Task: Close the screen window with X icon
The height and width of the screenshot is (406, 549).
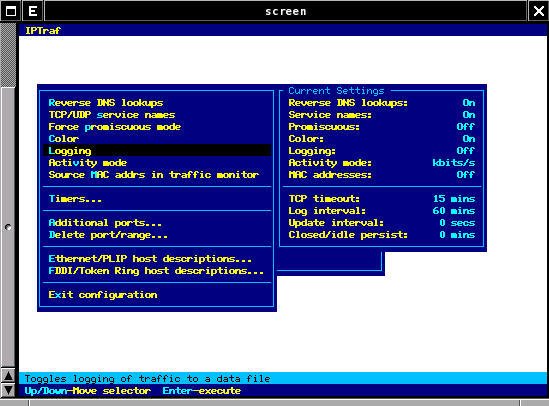Action: click(x=538, y=11)
